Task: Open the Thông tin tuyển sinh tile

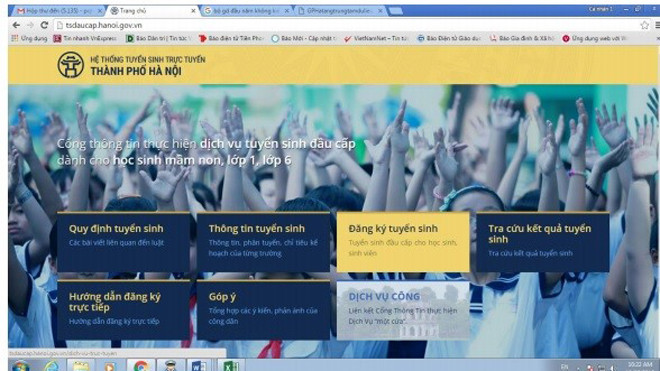Action: click(263, 242)
